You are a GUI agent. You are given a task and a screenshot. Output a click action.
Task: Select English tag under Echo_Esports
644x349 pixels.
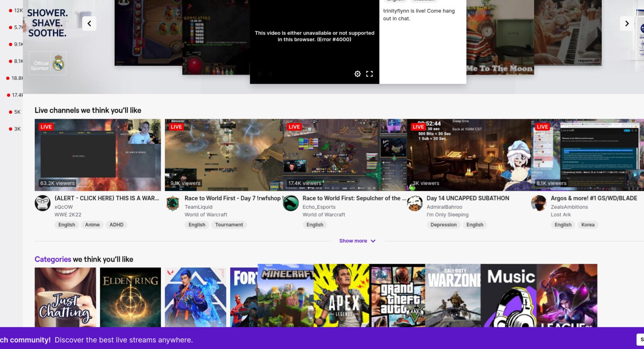tap(315, 225)
